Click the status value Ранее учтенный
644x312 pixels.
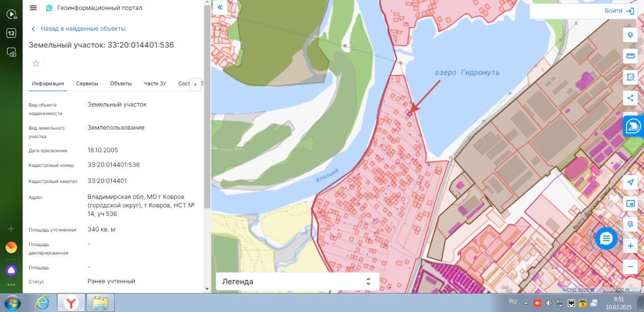point(111,281)
